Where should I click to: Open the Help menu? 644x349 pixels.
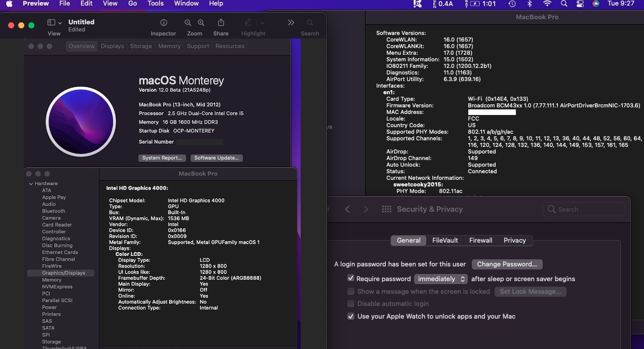point(216,4)
